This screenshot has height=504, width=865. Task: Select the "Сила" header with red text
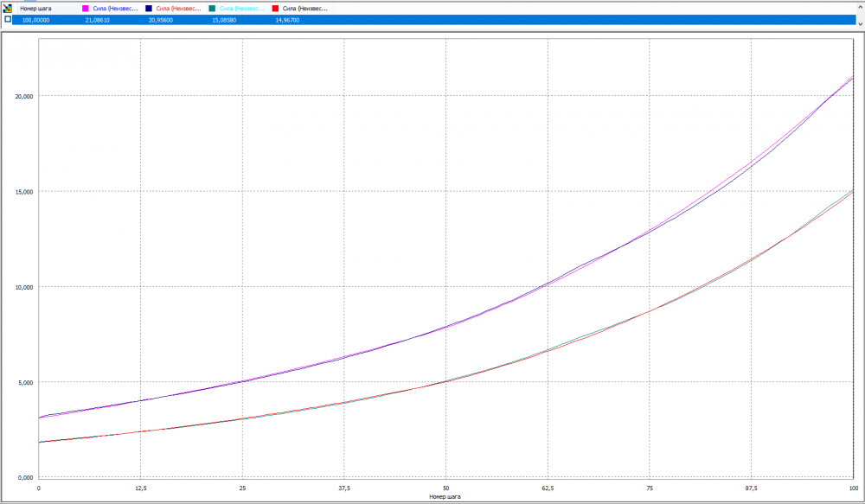coord(179,8)
